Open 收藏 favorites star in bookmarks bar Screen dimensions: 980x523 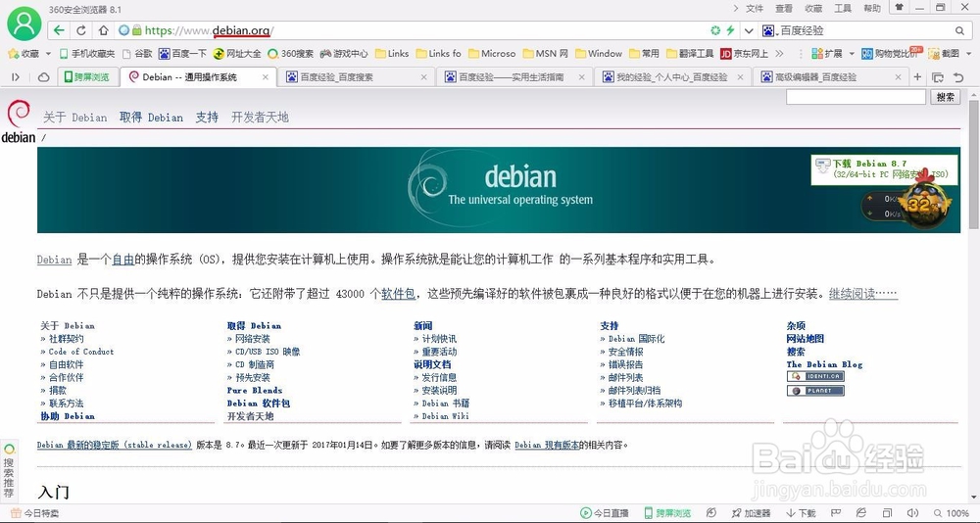click(24, 54)
